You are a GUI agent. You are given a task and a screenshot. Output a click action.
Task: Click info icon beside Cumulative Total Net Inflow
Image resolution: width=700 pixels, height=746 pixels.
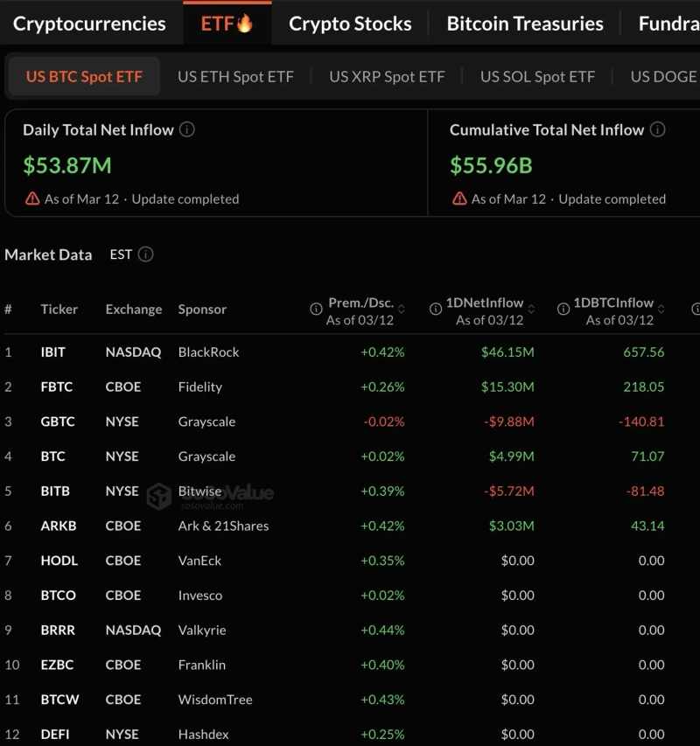pos(657,129)
